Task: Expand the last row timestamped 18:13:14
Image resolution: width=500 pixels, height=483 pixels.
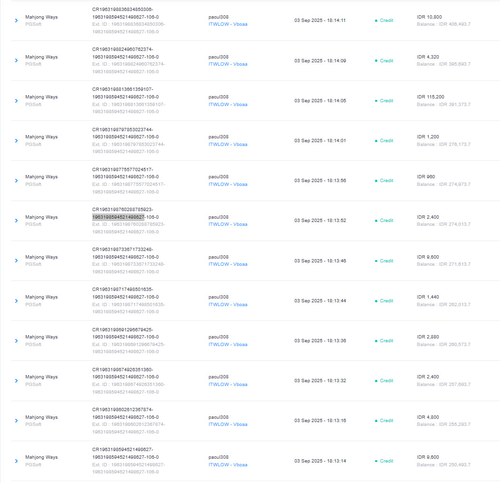Action: [x=16, y=461]
